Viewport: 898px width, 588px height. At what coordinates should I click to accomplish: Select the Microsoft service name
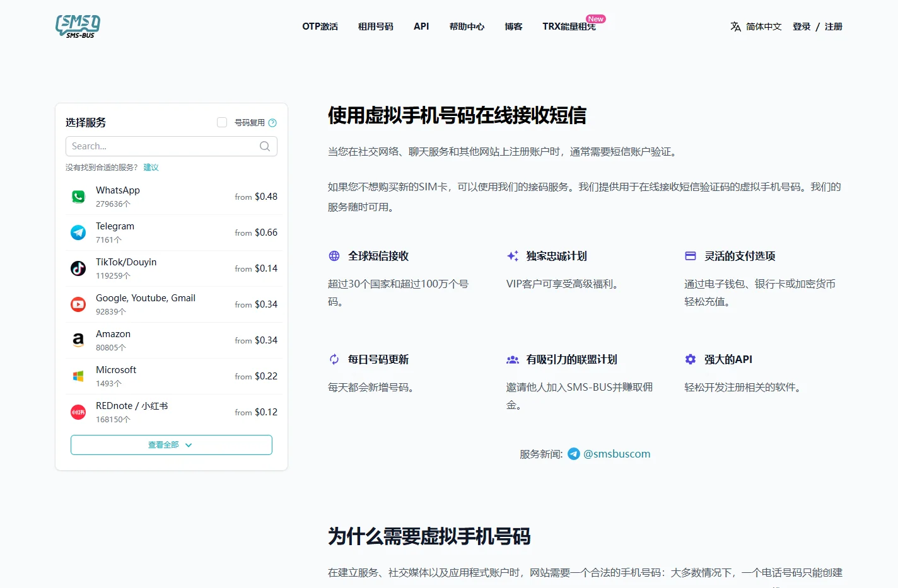coord(116,370)
